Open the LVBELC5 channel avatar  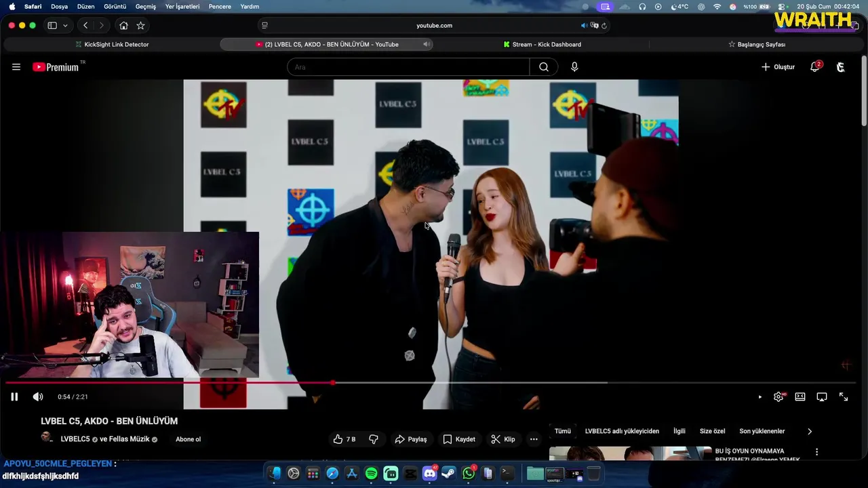click(x=47, y=438)
